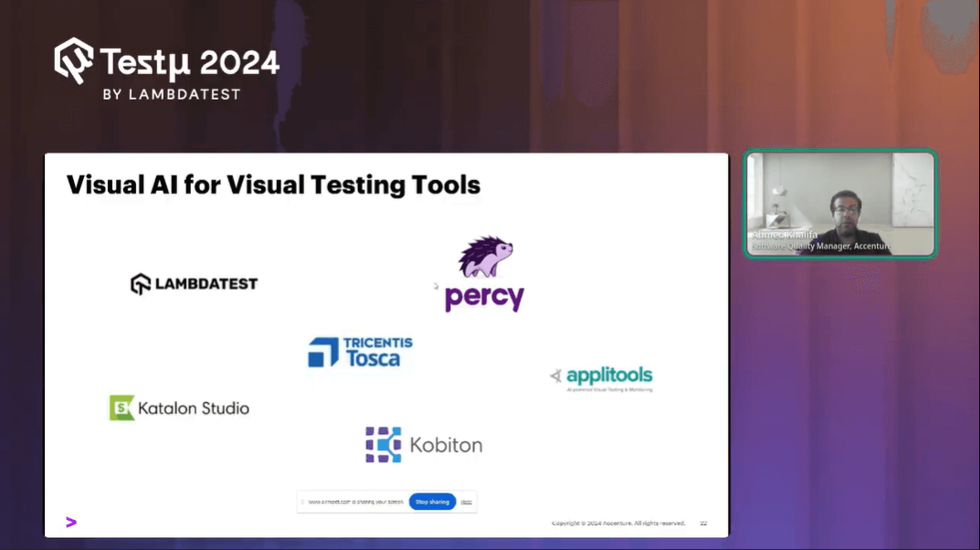Click the purple Accenture arrow symbol

click(70, 522)
